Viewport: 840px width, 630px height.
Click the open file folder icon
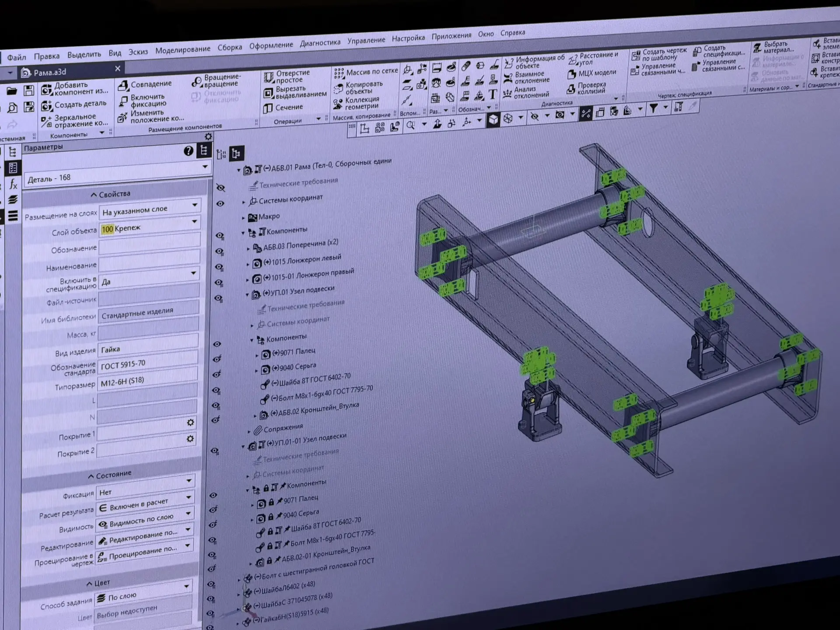coord(12,91)
